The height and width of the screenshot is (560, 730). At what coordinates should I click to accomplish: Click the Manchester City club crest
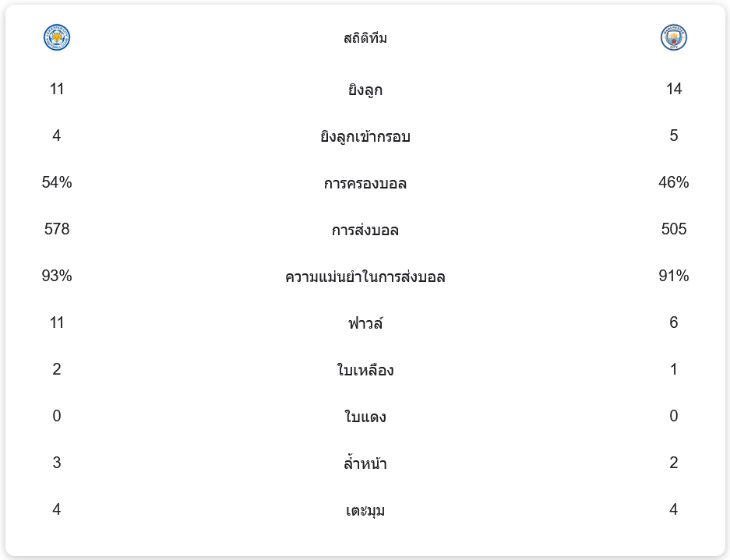tap(674, 37)
